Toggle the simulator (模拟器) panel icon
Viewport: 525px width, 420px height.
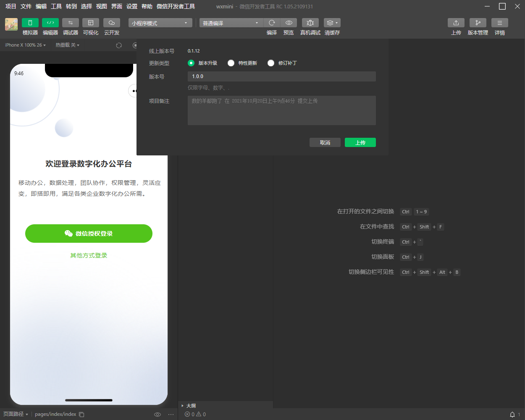click(30, 23)
